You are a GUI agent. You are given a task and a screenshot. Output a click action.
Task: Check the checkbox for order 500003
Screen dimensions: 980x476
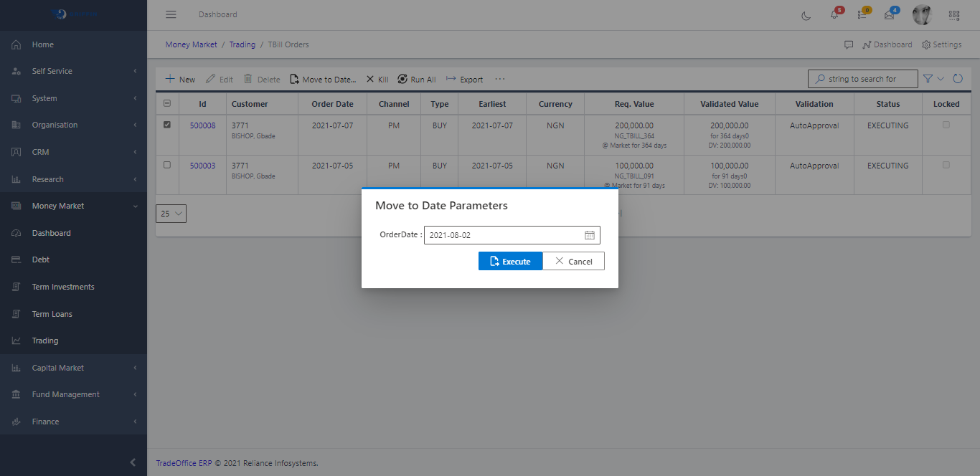(x=167, y=165)
